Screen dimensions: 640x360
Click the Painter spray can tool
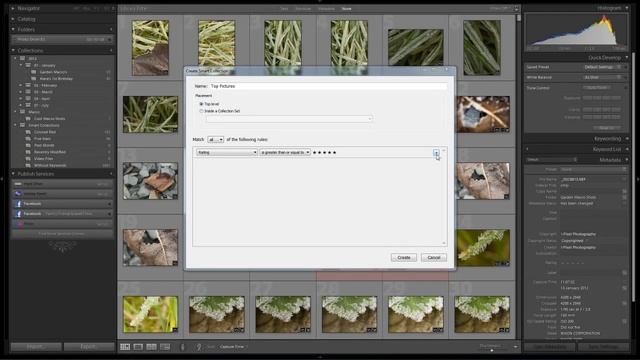coord(182,347)
